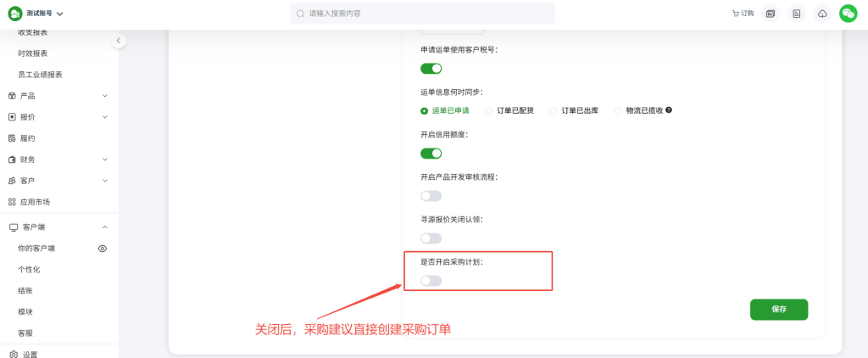Click the help icon beside 物流已揽收
Image resolution: width=868 pixels, height=358 pixels.
pyautogui.click(x=670, y=110)
